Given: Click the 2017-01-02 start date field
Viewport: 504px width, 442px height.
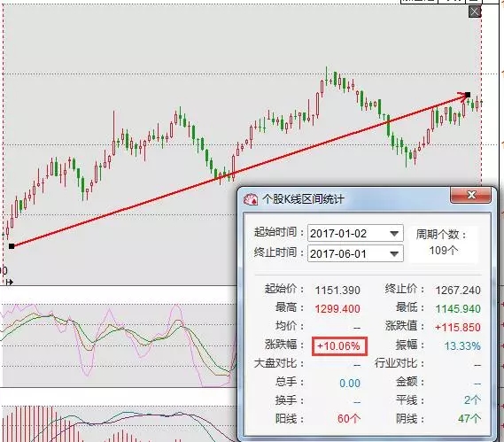Looking at the screenshot, I should (x=355, y=233).
